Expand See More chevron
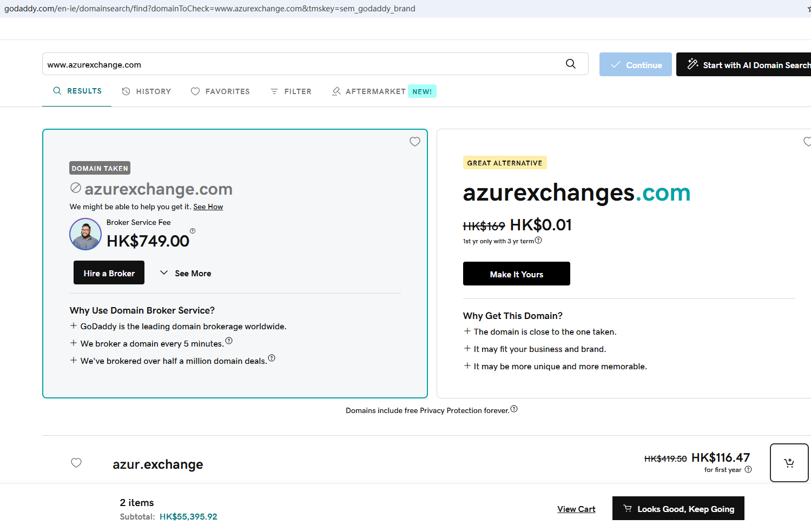 (164, 273)
